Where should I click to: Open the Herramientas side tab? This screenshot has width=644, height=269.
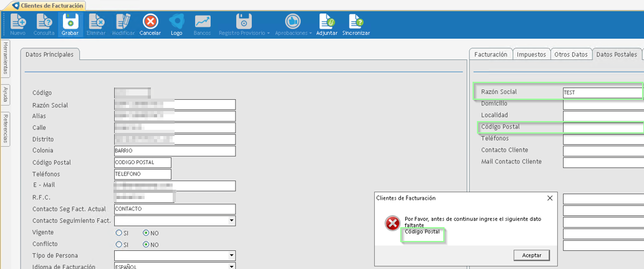pyautogui.click(x=6, y=58)
